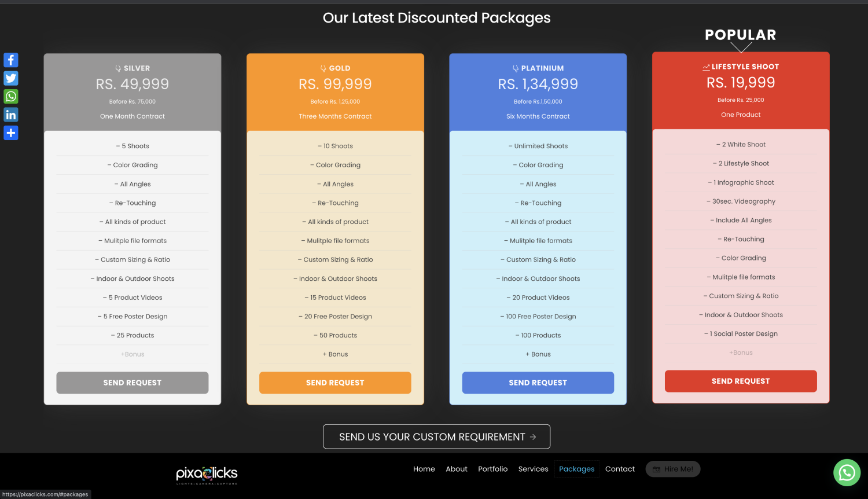The height and width of the screenshot is (499, 868).
Task: Send request for Gold package
Action: pos(335,383)
